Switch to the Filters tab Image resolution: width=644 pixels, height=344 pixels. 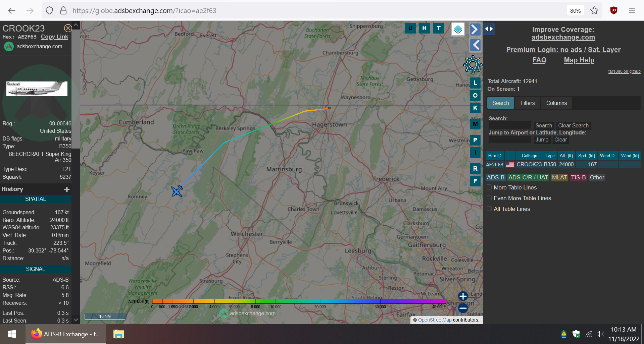click(528, 103)
